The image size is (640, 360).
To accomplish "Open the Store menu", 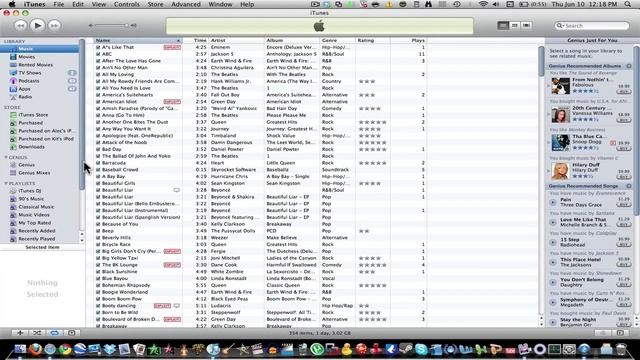I will [x=155, y=4].
